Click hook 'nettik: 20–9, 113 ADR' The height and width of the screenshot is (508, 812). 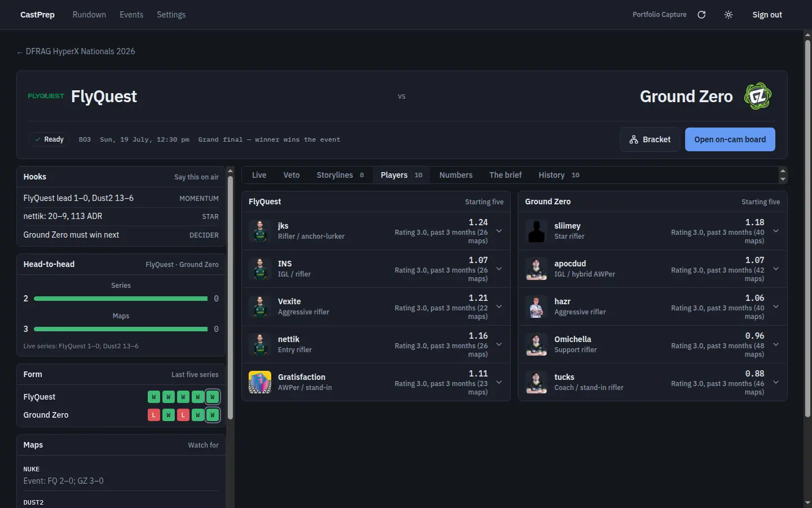(121, 216)
